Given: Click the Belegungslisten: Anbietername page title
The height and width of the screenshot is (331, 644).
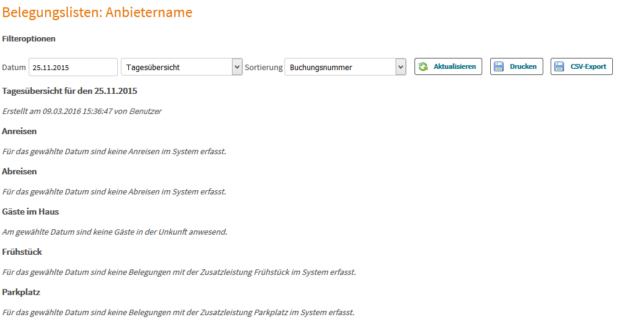Looking at the screenshot, I should pos(97,12).
